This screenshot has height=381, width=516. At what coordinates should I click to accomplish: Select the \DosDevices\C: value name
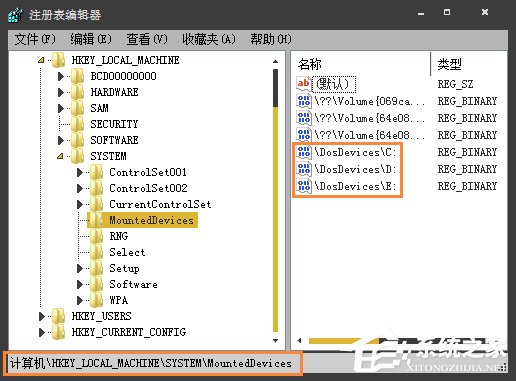coord(355,153)
